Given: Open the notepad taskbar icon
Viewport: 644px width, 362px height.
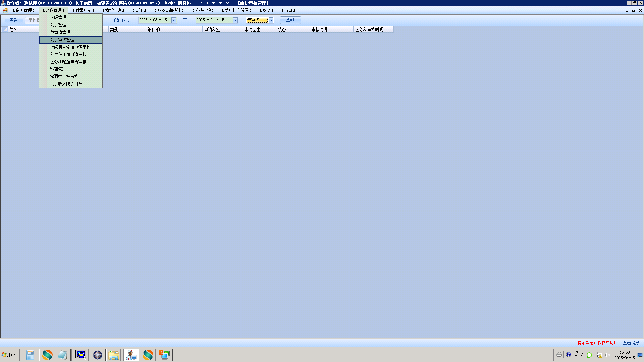Looking at the screenshot, I should [63, 355].
